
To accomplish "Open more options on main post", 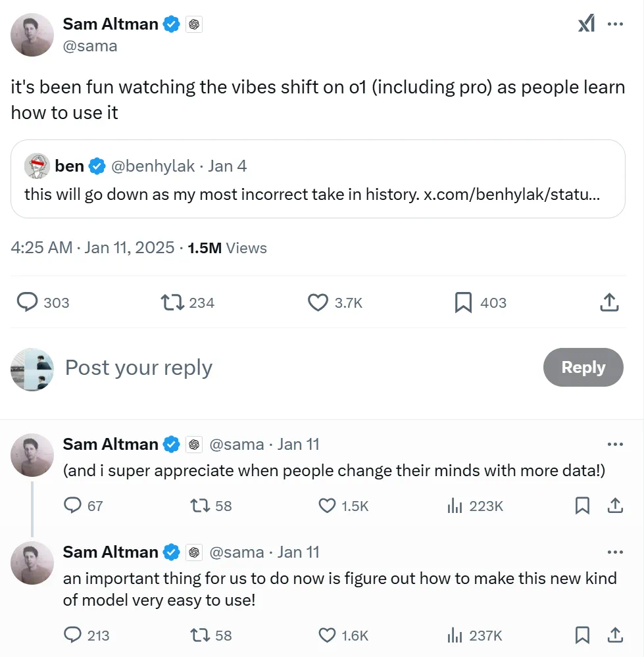I will pos(615,24).
